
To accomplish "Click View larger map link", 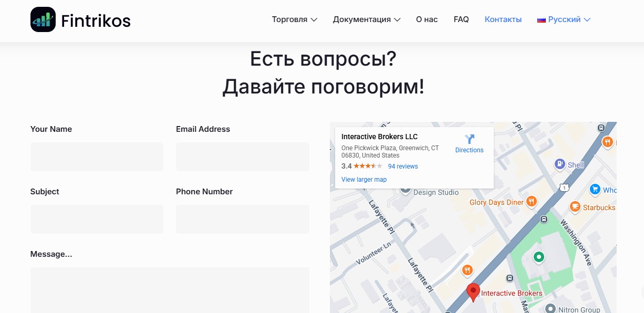I will (364, 180).
